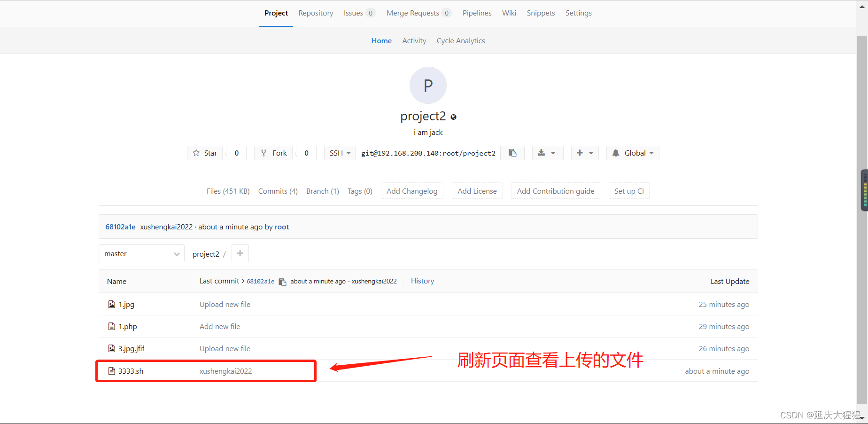The image size is (868, 424).
Task: Click the Add License button
Action: point(477,191)
